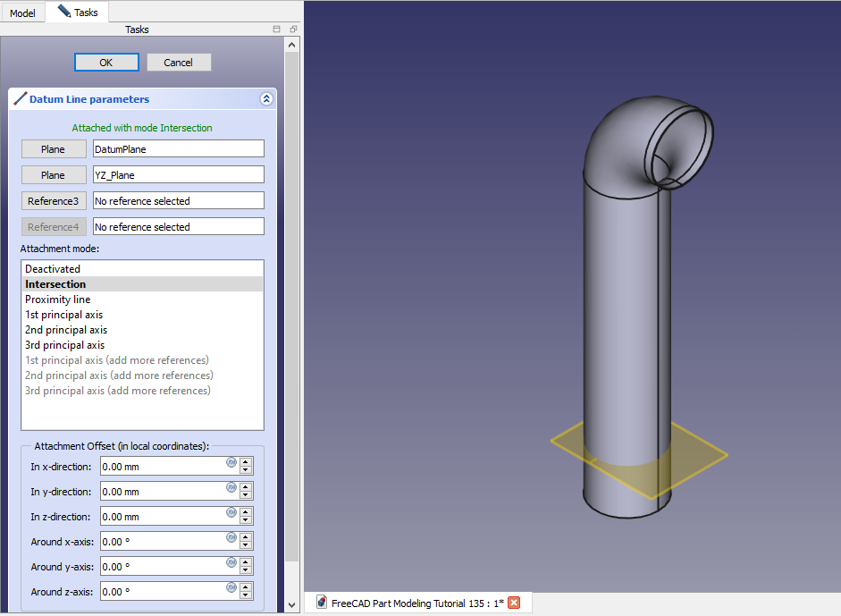Close the FreeCAD Part Modeling Tutorial document tab
The image size is (841, 616).
[514, 603]
